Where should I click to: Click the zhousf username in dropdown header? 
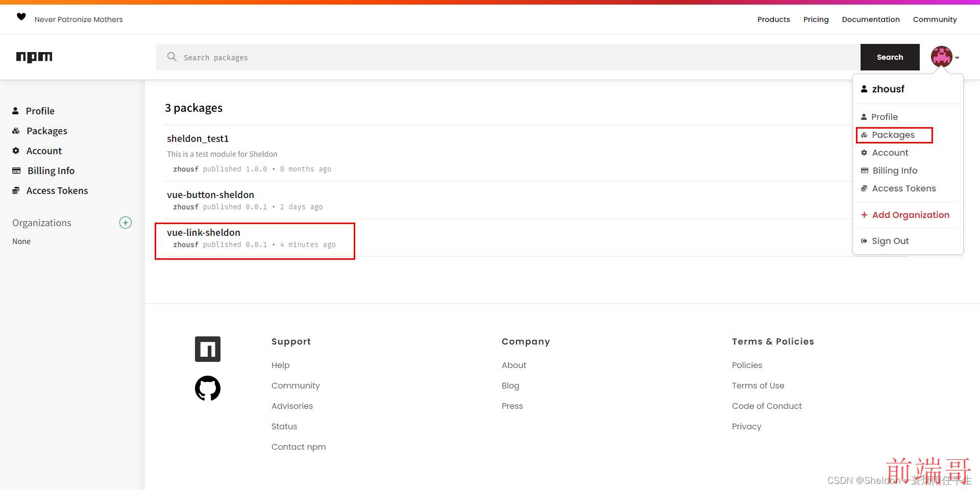pos(888,89)
